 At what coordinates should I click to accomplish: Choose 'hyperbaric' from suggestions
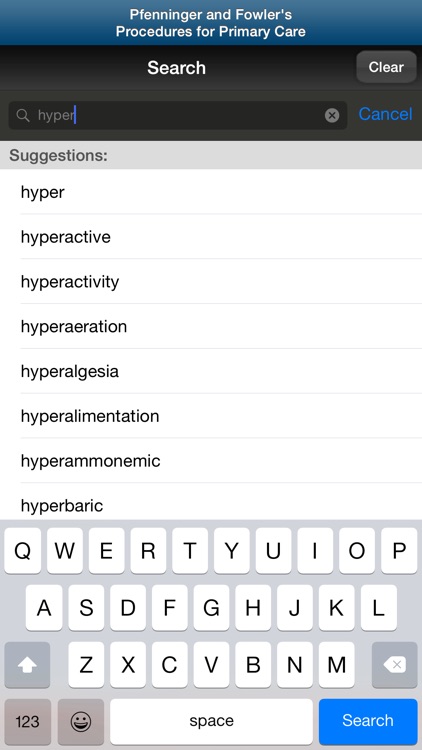[211, 503]
